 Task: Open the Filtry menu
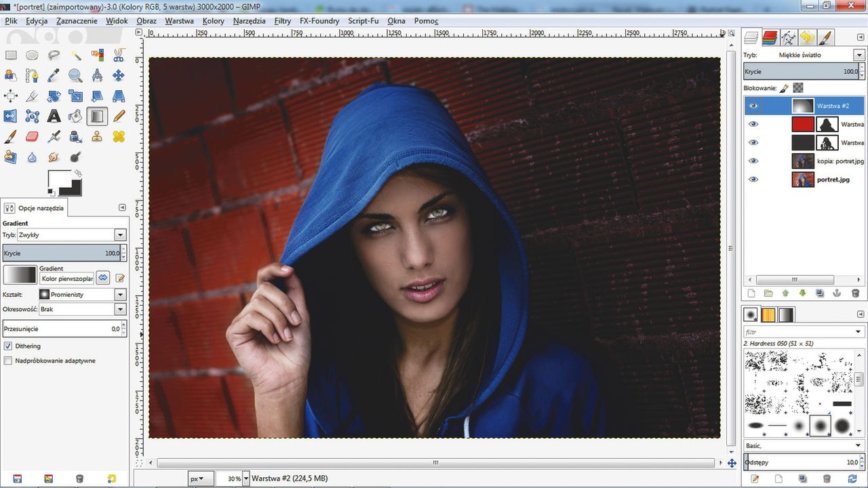tap(283, 21)
